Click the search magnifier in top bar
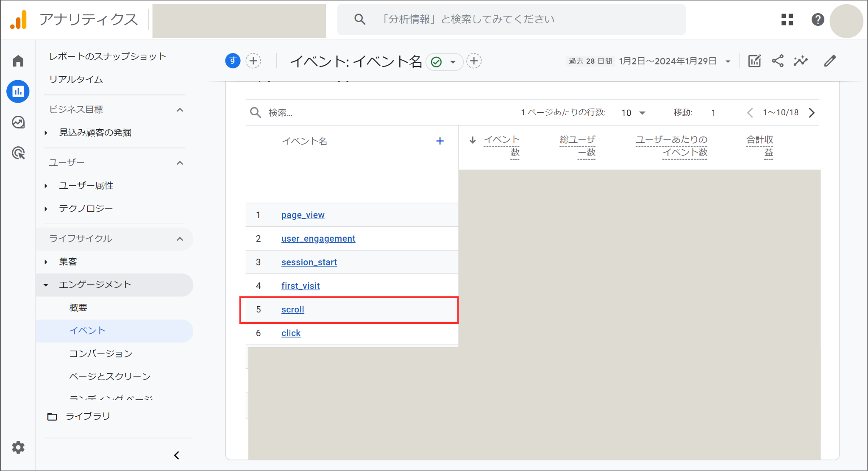The width and height of the screenshot is (868, 471). coord(359,19)
